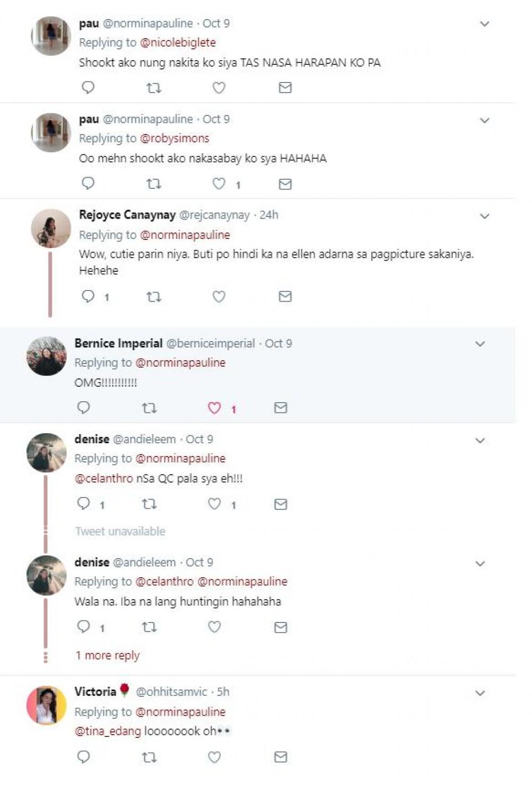Screen dimensions: 532x788
Task: Share Victoria's tweet via direct message
Action: point(280,757)
